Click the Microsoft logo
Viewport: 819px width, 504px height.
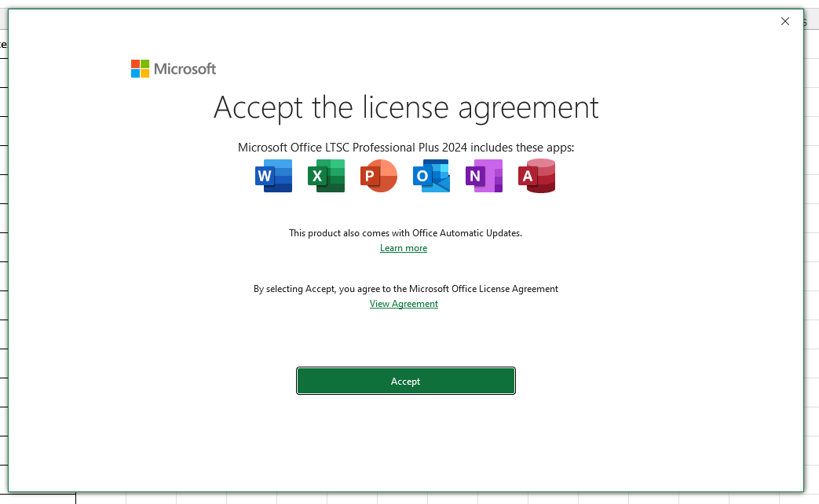click(x=174, y=68)
